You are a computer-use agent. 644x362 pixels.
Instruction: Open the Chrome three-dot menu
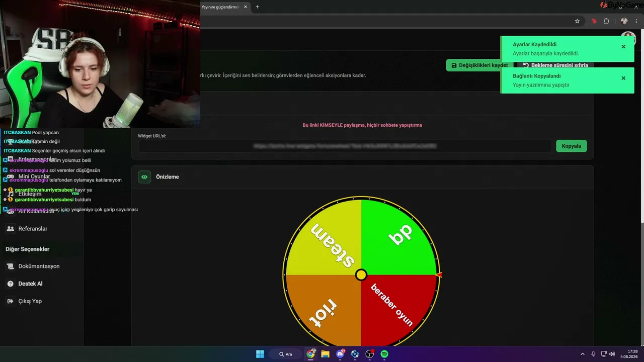tap(636, 21)
